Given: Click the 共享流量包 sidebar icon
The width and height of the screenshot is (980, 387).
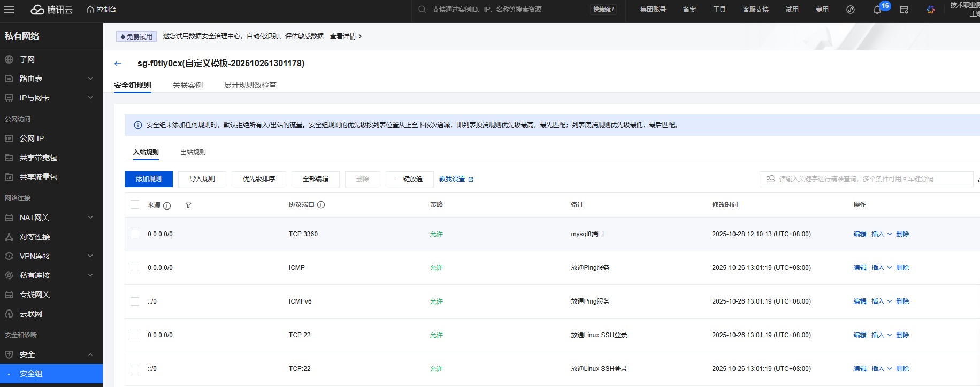Looking at the screenshot, I should coord(9,177).
